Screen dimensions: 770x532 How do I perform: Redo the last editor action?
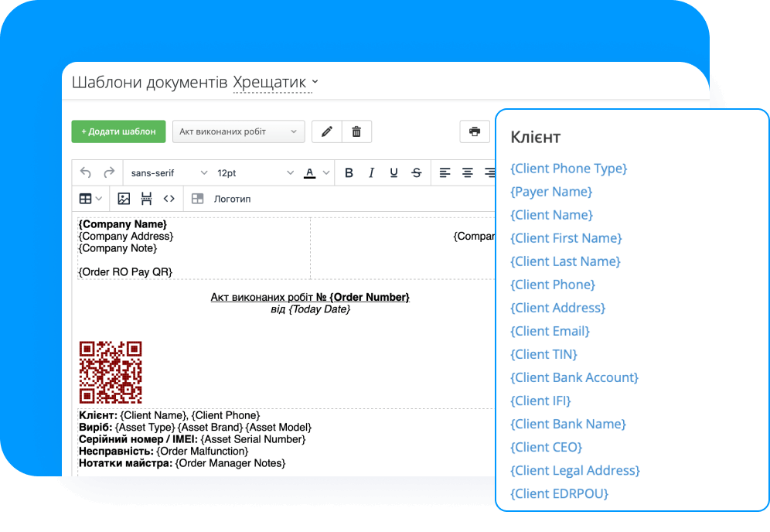[x=109, y=172]
